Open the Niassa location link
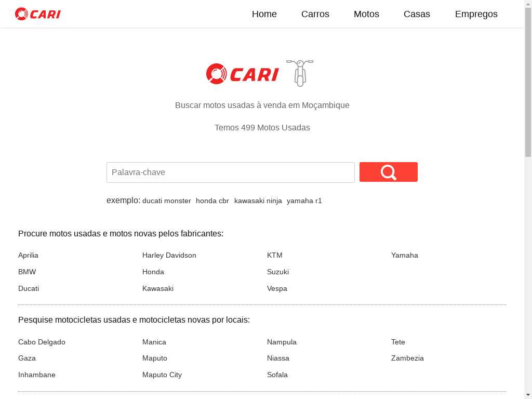532x399 pixels. tap(278, 358)
